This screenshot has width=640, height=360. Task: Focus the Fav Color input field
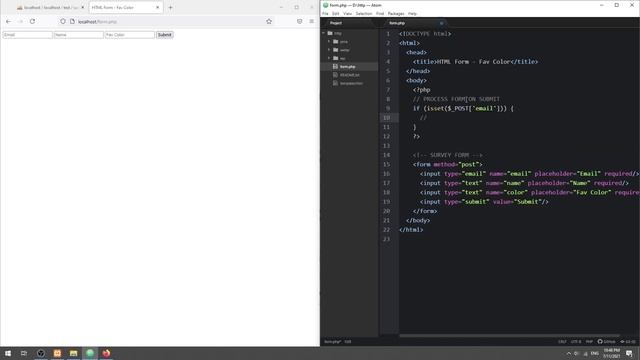coord(130,35)
